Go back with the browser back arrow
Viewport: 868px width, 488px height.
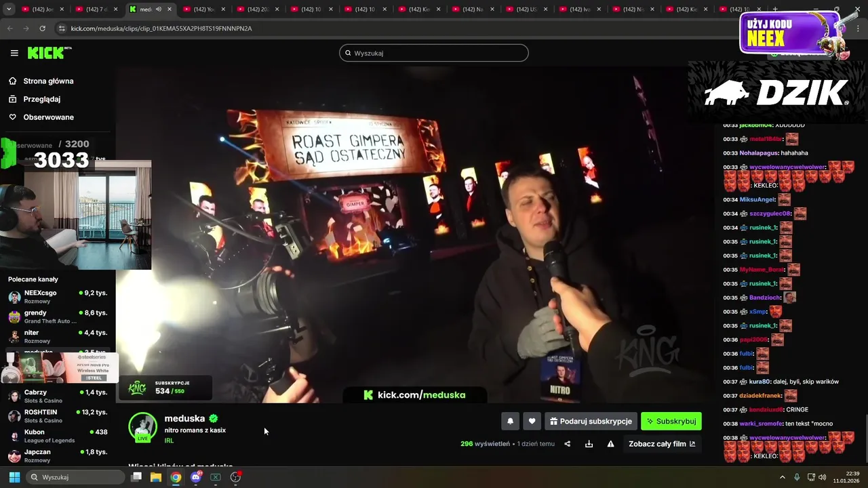[10, 28]
